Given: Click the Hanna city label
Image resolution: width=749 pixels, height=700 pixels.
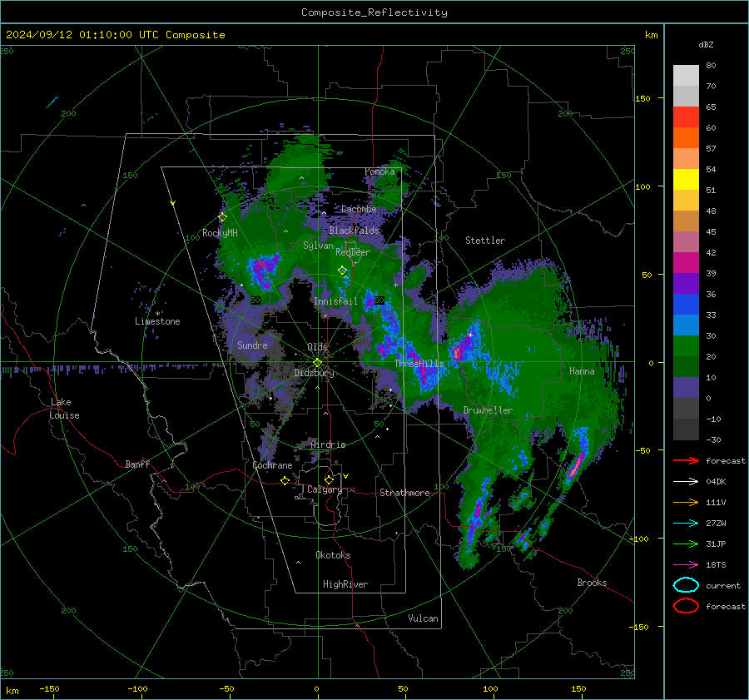Looking at the screenshot, I should [582, 371].
